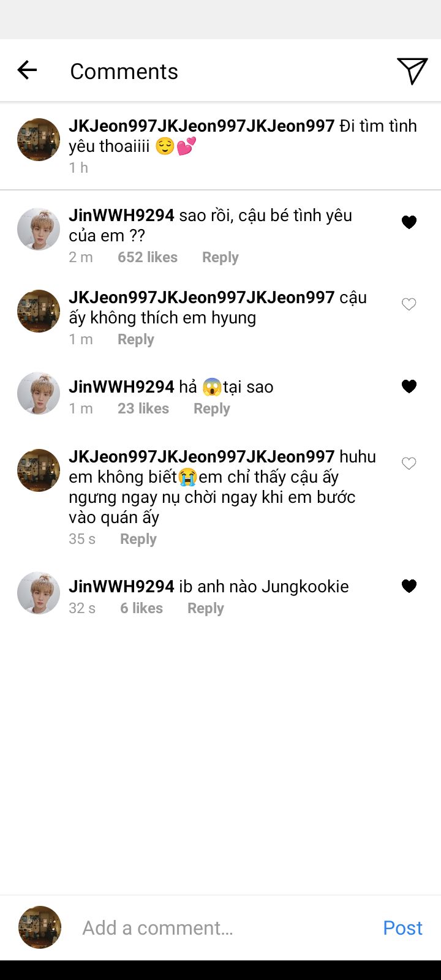Tap your profile picture beside the comment box
Viewport: 441px width, 980px height.
[40, 927]
